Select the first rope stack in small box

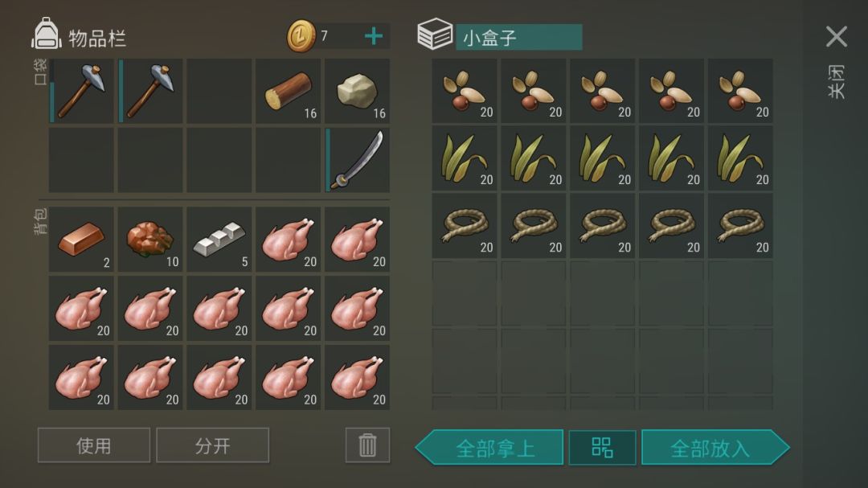click(x=465, y=225)
